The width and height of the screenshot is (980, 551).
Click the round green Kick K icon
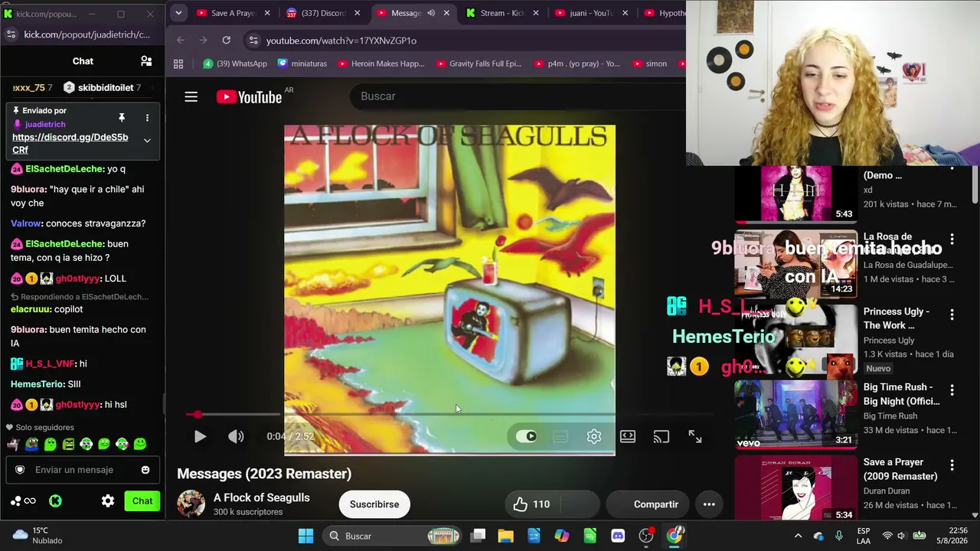(x=55, y=501)
